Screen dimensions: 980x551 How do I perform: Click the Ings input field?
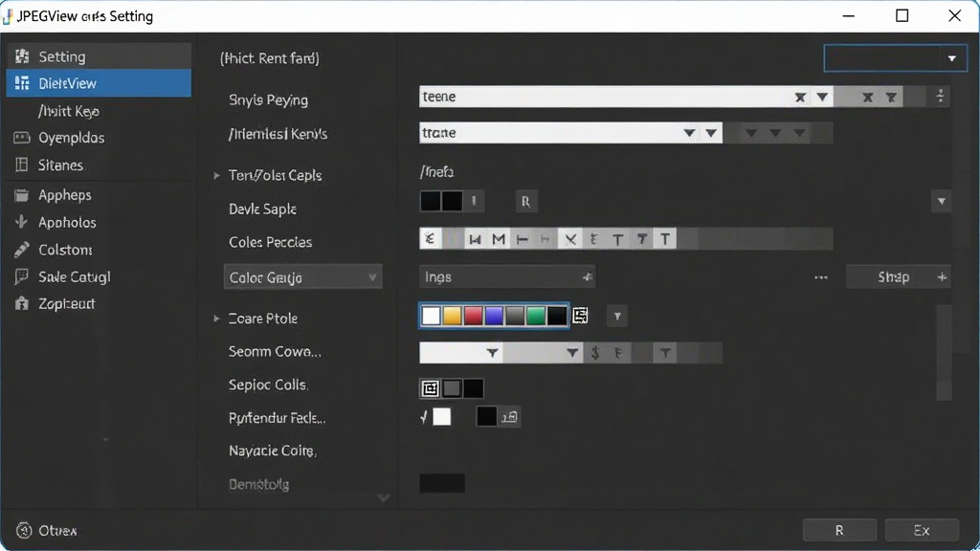pos(507,276)
